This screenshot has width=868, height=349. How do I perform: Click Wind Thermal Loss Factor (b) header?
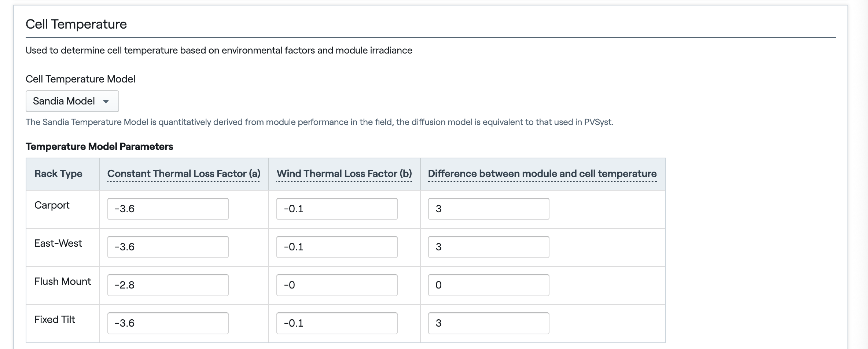point(344,174)
